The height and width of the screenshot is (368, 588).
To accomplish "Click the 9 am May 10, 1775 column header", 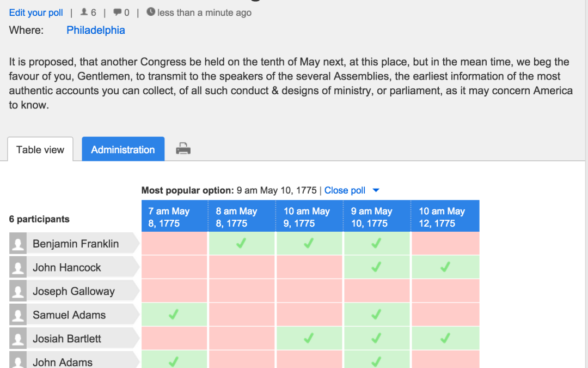I will tap(377, 216).
